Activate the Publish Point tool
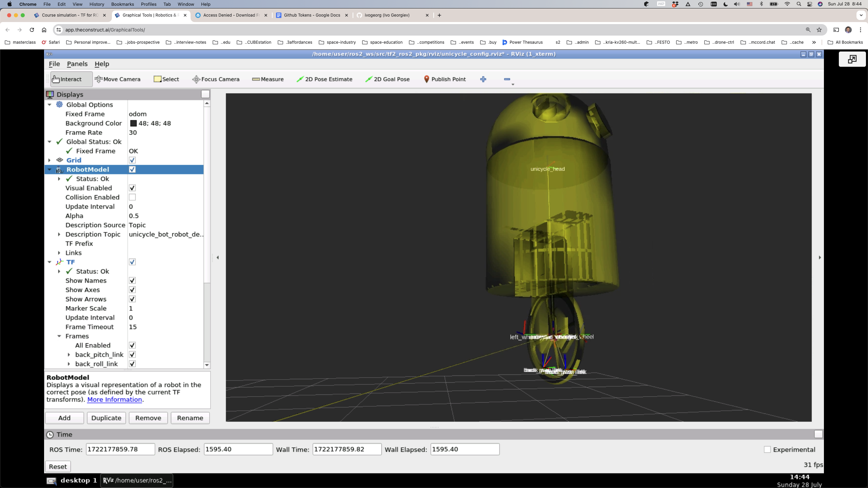This screenshot has height=488, width=868. pyautogui.click(x=445, y=79)
